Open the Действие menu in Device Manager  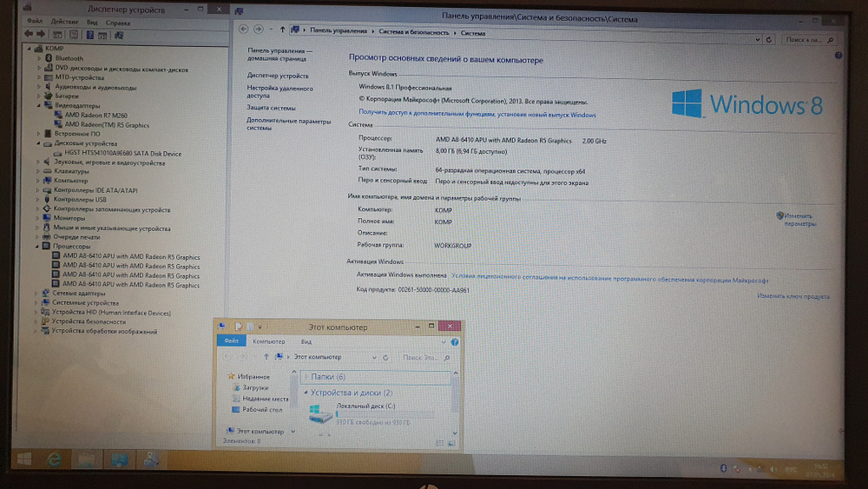pos(64,23)
